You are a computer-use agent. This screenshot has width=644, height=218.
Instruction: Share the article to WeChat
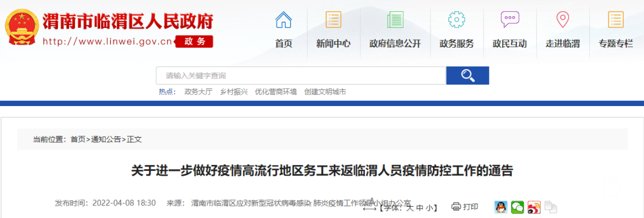tap(518, 207)
